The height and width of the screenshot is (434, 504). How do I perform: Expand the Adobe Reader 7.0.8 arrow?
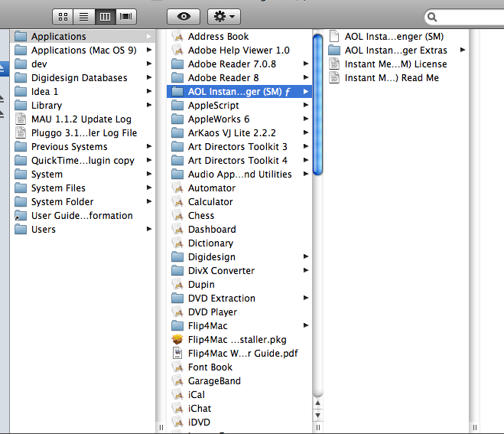point(306,64)
